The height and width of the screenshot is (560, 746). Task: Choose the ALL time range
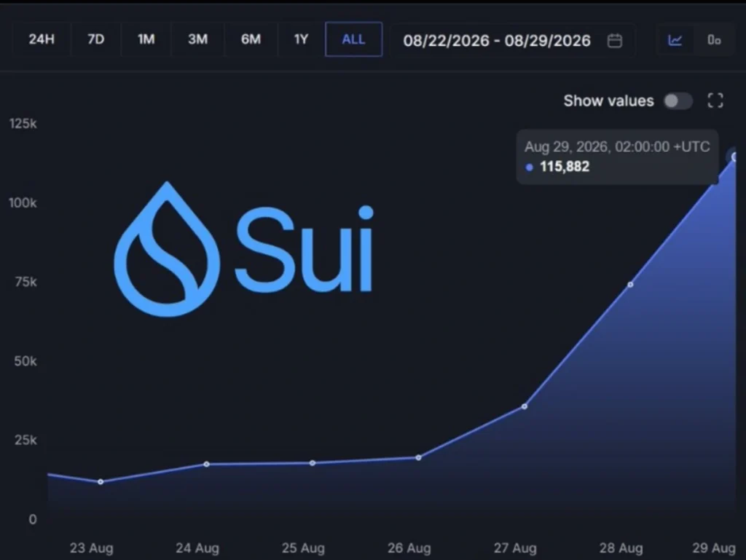[353, 39]
